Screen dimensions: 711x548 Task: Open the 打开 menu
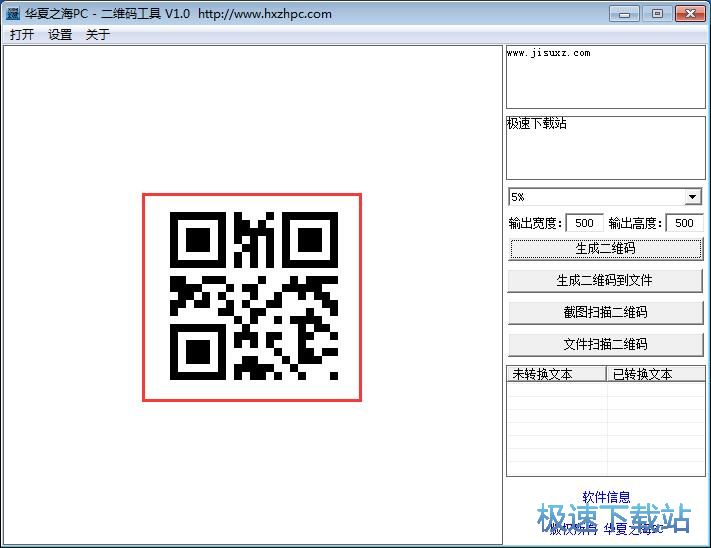22,34
